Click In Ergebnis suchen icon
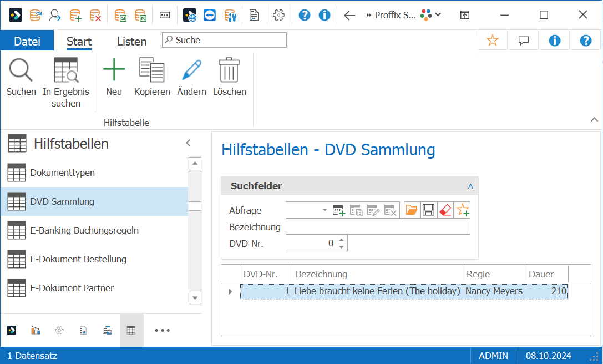 66,70
